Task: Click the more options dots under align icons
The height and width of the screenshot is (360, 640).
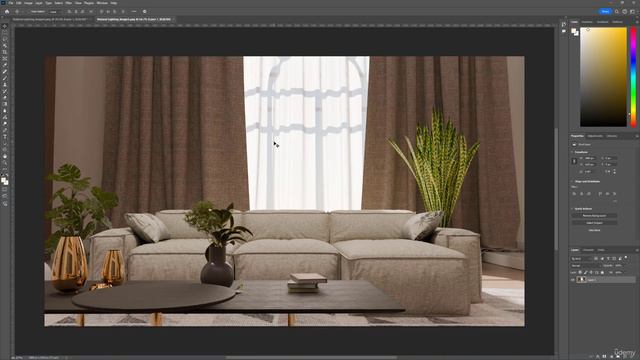Action: (615, 201)
